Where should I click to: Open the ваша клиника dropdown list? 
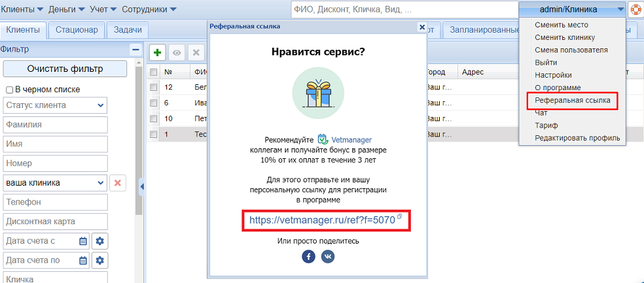pyautogui.click(x=101, y=183)
